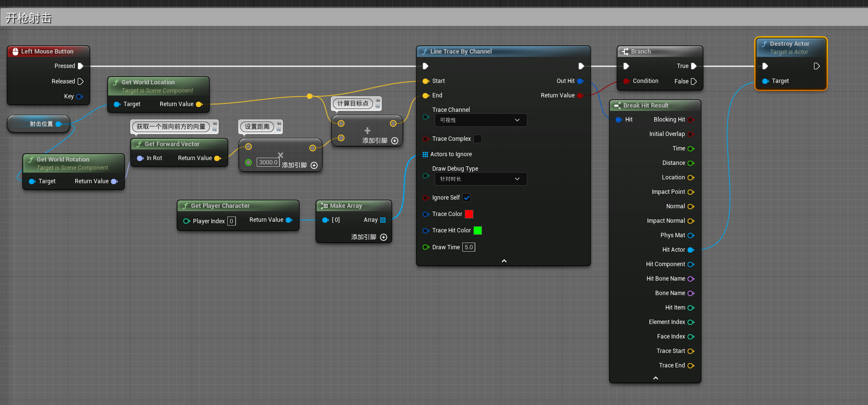Click the Destroy Actor Target input pin
Viewport: 868px width, 405px height.
765,81
